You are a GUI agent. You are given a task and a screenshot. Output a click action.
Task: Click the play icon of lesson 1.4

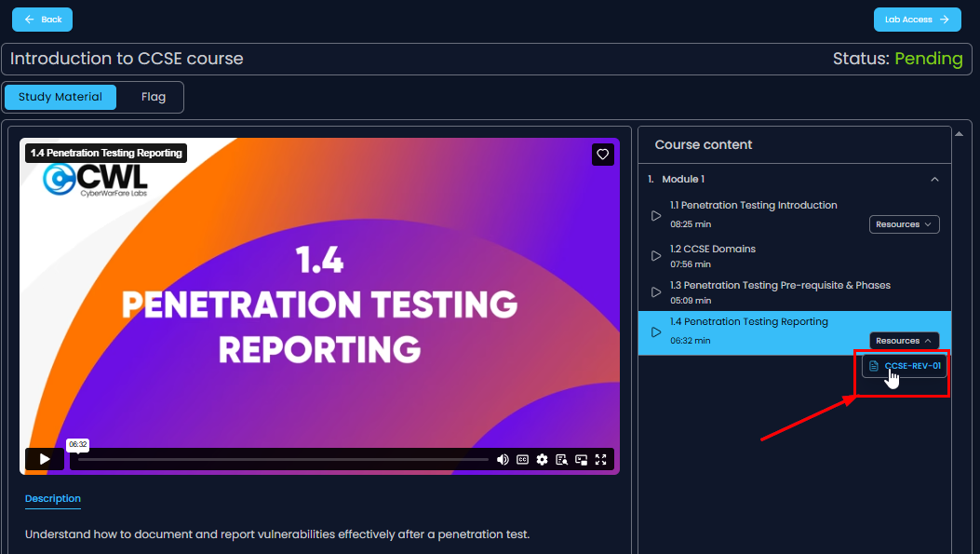pos(655,332)
